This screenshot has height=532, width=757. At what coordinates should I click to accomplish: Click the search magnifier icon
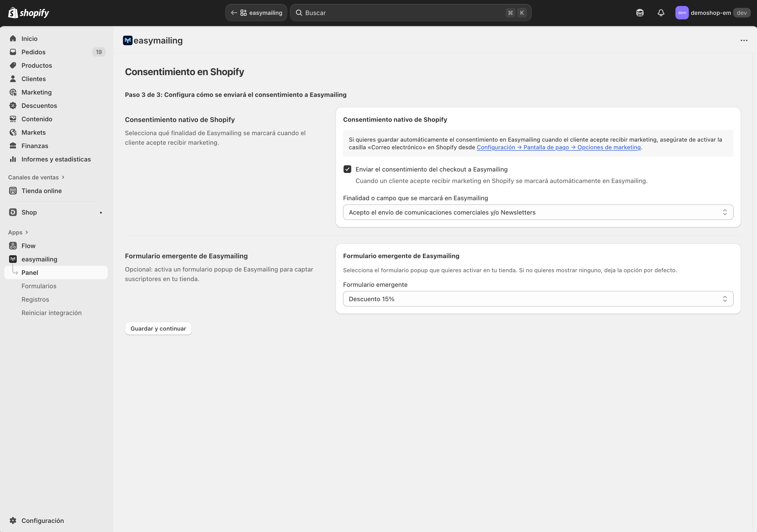(x=299, y=13)
